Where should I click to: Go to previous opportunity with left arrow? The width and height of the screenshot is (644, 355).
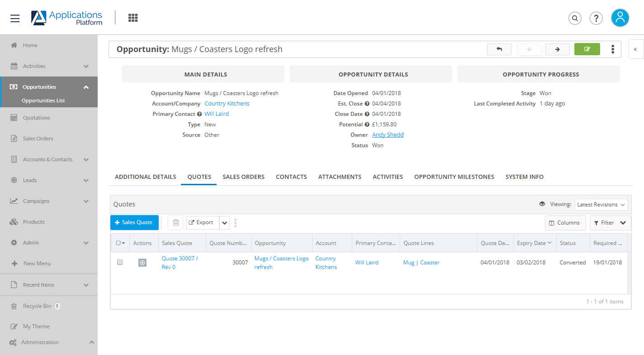(530, 49)
